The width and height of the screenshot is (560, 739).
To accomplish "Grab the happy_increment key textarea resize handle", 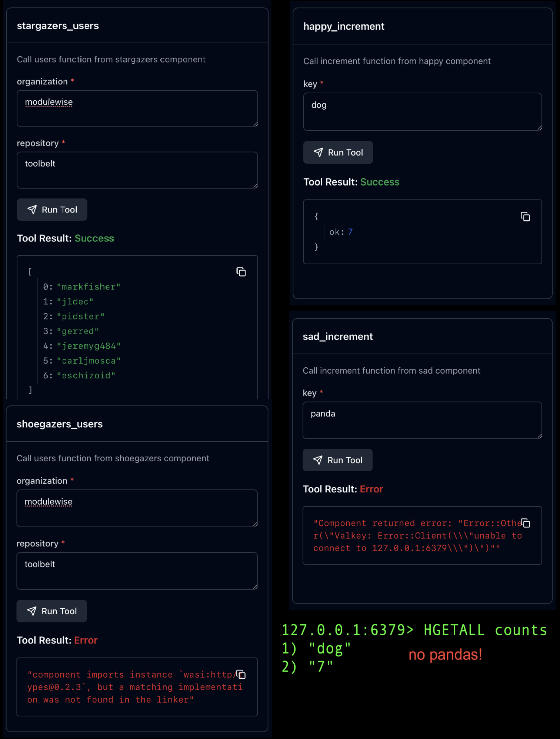I will click(x=539, y=128).
